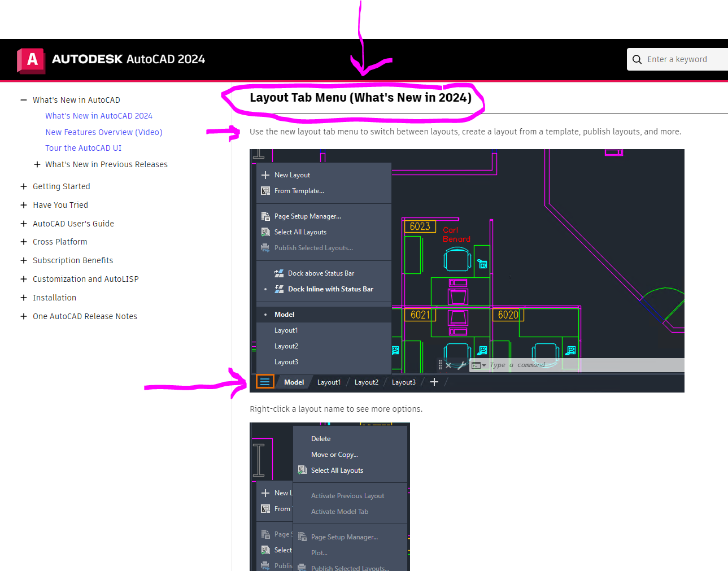Image resolution: width=728 pixels, height=571 pixels.
Task: Click the Carl Benard name text
Action: [456, 234]
